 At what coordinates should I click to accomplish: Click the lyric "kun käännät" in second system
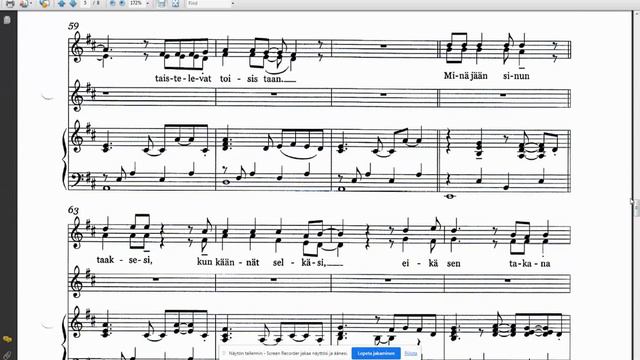[228, 262]
